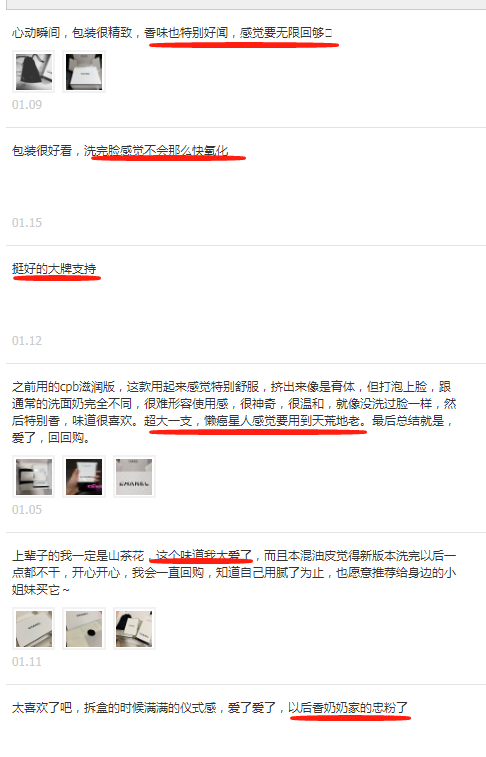Click the review mentioning cpb滋润版
The width and height of the screenshot is (486, 757).
[234, 412]
